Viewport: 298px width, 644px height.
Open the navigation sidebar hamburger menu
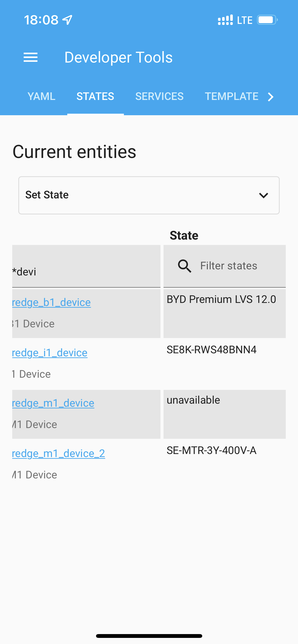coord(30,57)
